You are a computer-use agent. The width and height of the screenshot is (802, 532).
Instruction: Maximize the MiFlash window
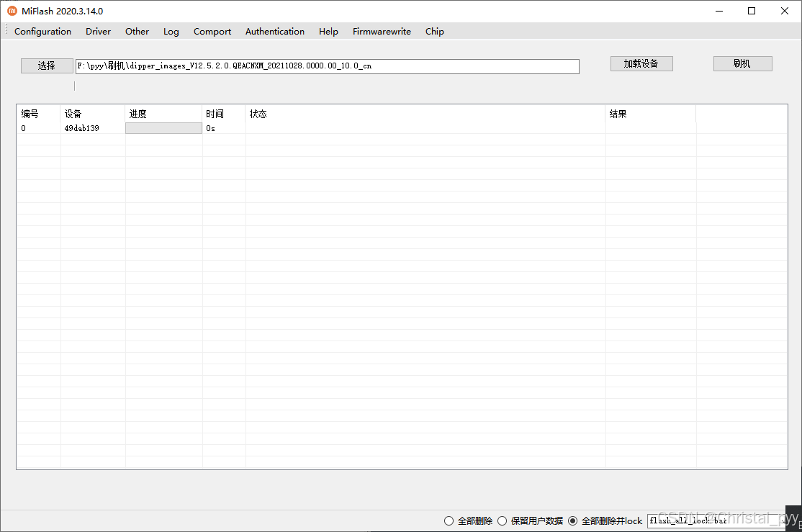coord(752,11)
